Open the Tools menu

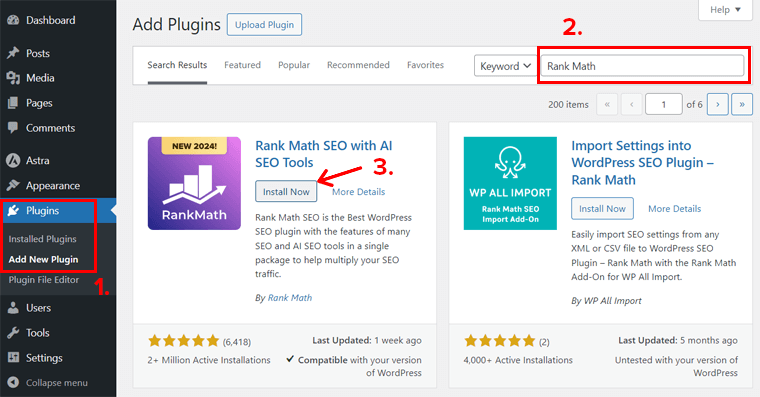point(38,333)
